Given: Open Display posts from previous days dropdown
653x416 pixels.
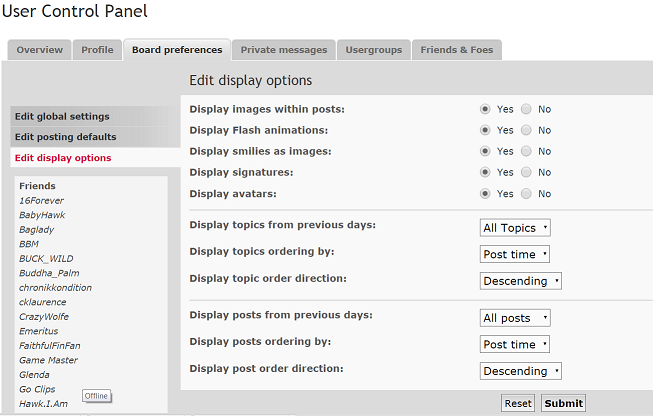Looking at the screenshot, I should (x=515, y=318).
